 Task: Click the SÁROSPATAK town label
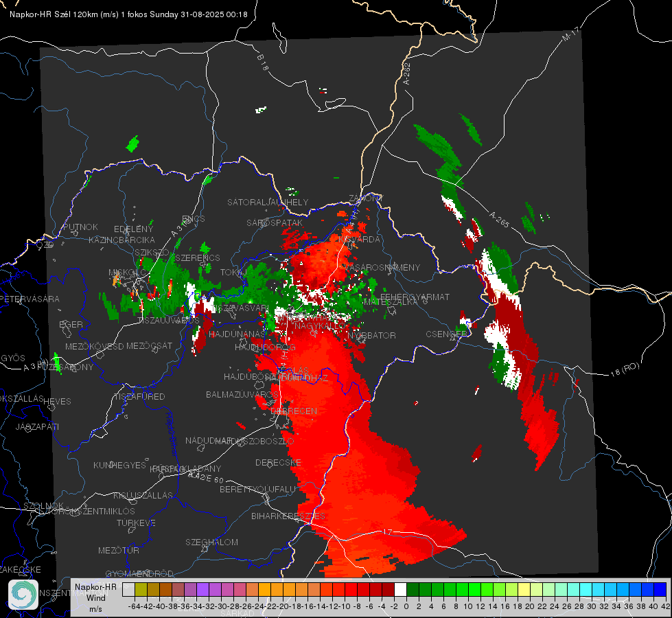click(x=275, y=222)
